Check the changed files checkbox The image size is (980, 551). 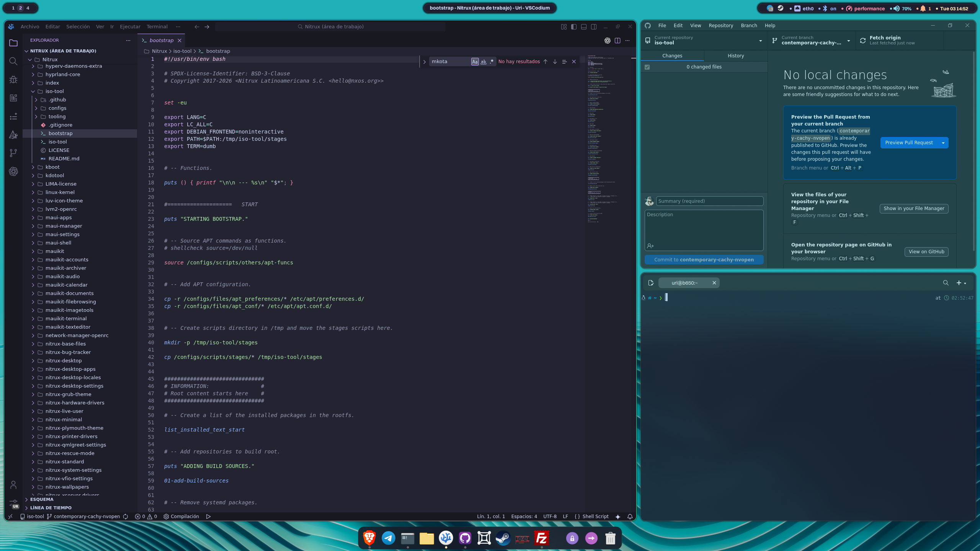[647, 67]
